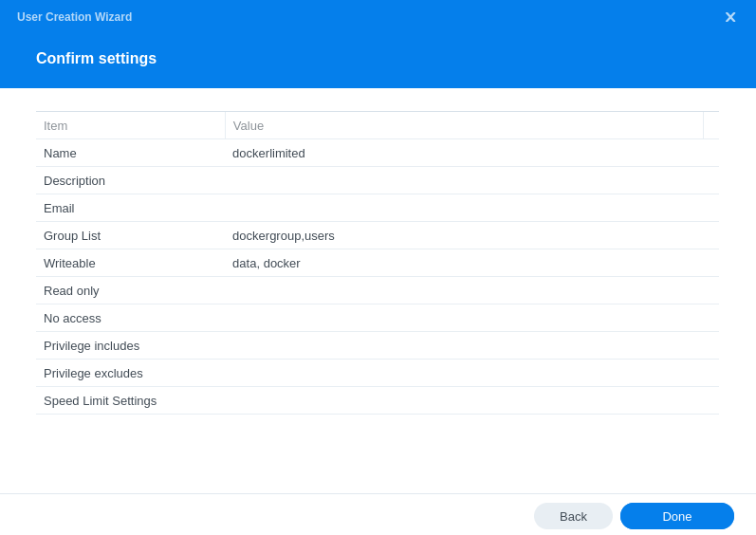Select the Speed Limit Settings row
Screen dimensions: 756x535
coord(377,400)
